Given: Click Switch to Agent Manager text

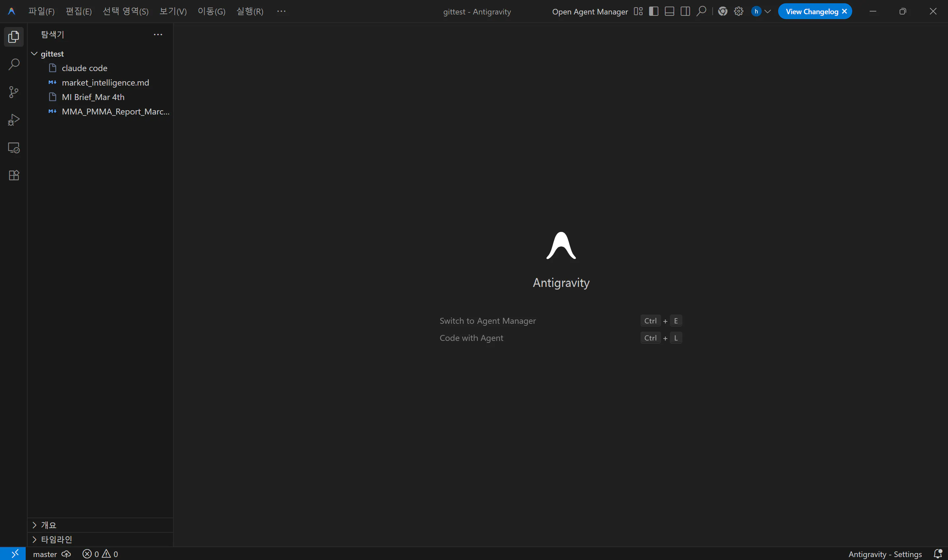Looking at the screenshot, I should coord(487,321).
